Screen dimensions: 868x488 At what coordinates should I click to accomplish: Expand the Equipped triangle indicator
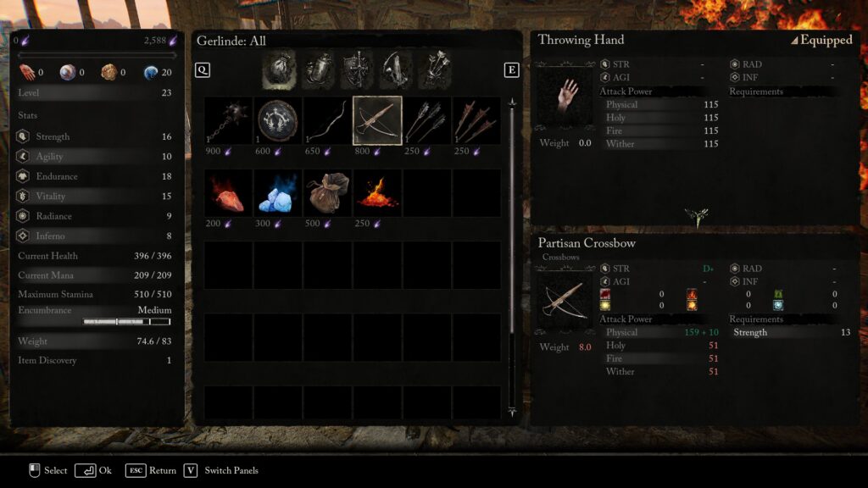793,41
